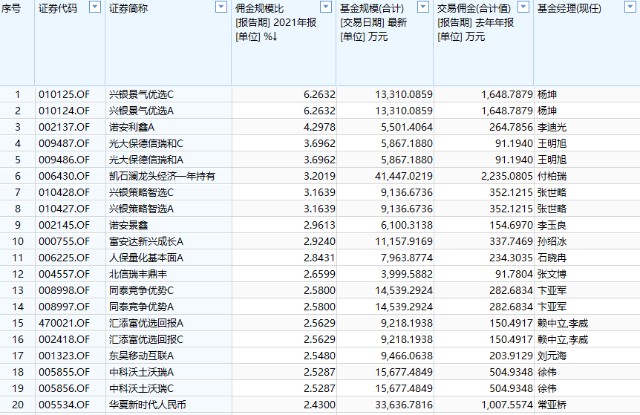Screen dimensions: 640x415
Task: Click manager cell 李迪光
Action: (552, 127)
